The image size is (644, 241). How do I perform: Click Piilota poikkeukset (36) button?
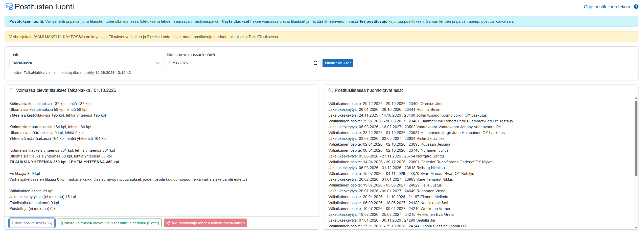[x=32, y=223]
